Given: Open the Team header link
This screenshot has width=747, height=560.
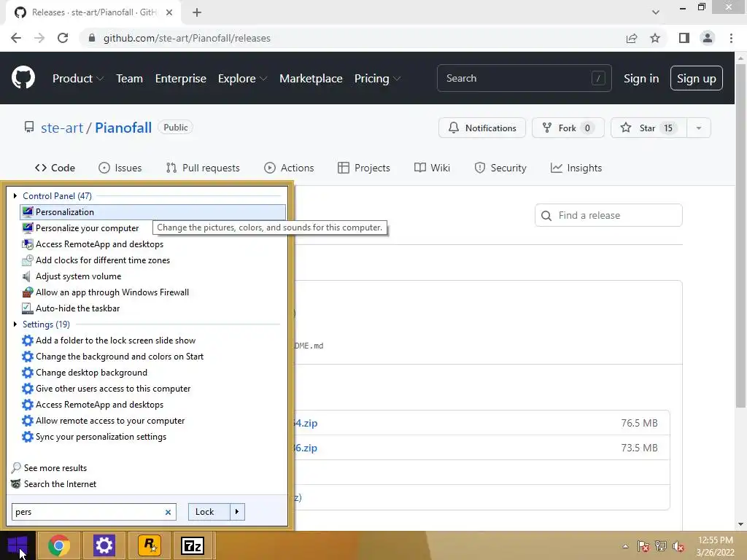Looking at the screenshot, I should tap(130, 79).
